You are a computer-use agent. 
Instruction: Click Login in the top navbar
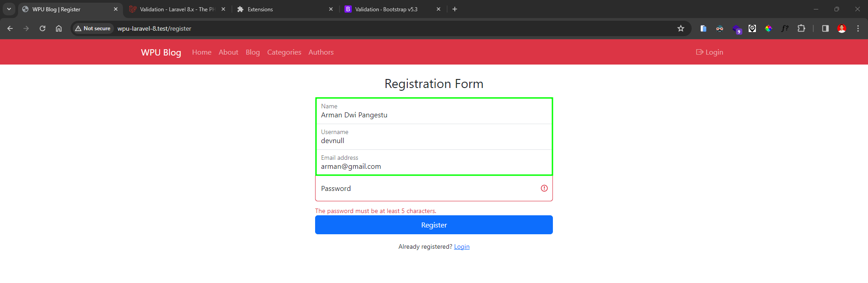(x=709, y=52)
